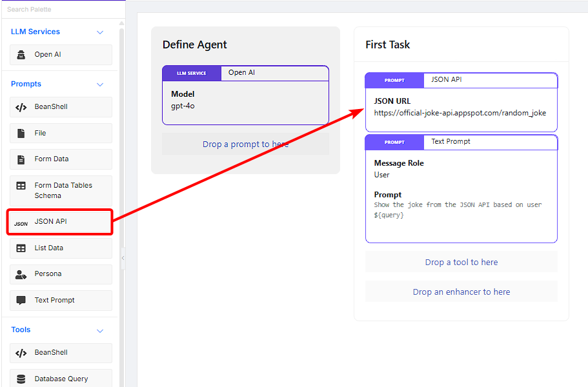Screen dimensions: 588x387
Task: Collapse the Prompts section chevron
Action: [100, 84]
